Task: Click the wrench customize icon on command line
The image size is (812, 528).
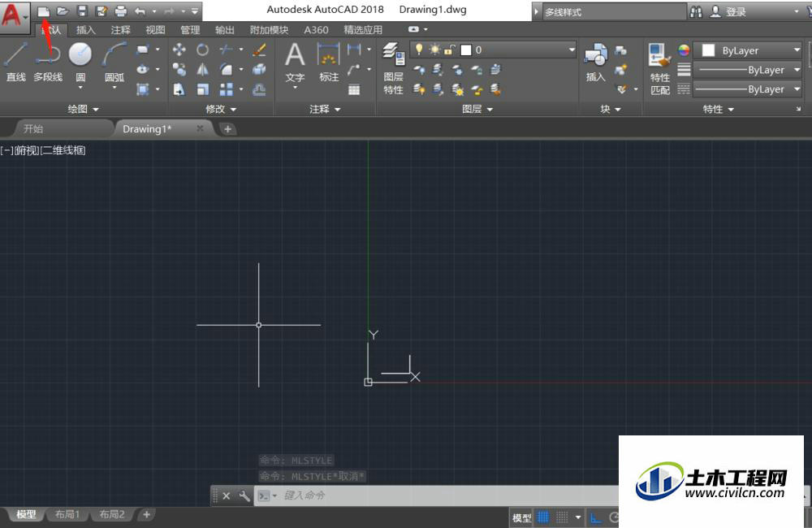Action: [x=244, y=496]
